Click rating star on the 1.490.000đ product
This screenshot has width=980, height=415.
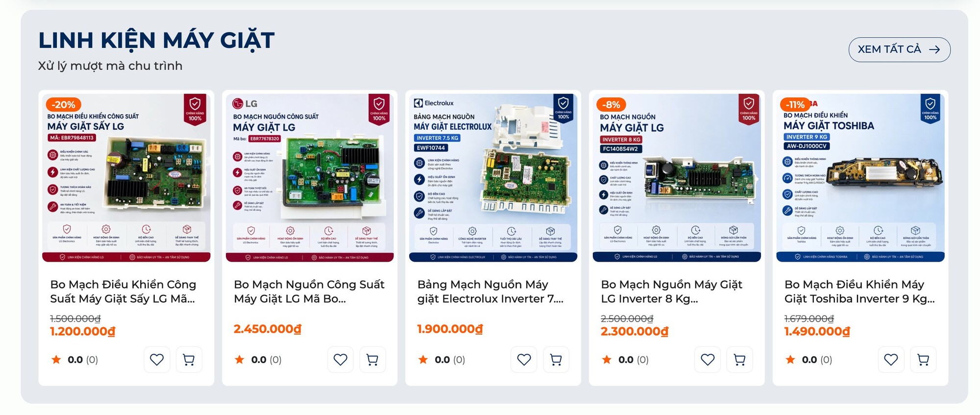pyautogui.click(x=790, y=360)
